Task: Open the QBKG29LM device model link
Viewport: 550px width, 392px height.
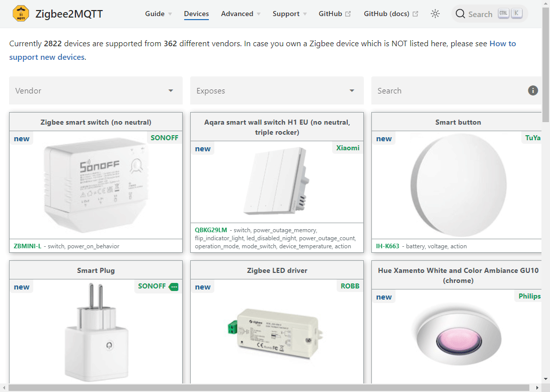Action: [x=211, y=230]
